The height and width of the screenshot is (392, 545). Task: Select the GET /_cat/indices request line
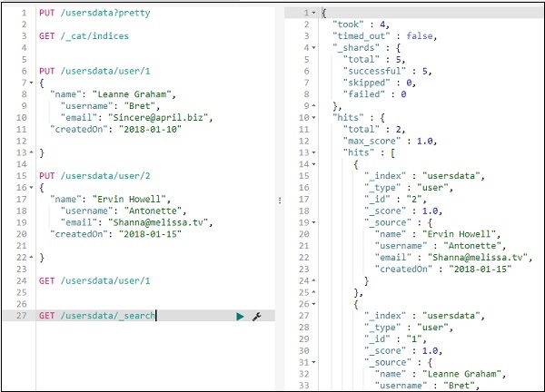pyautogui.click(x=84, y=35)
